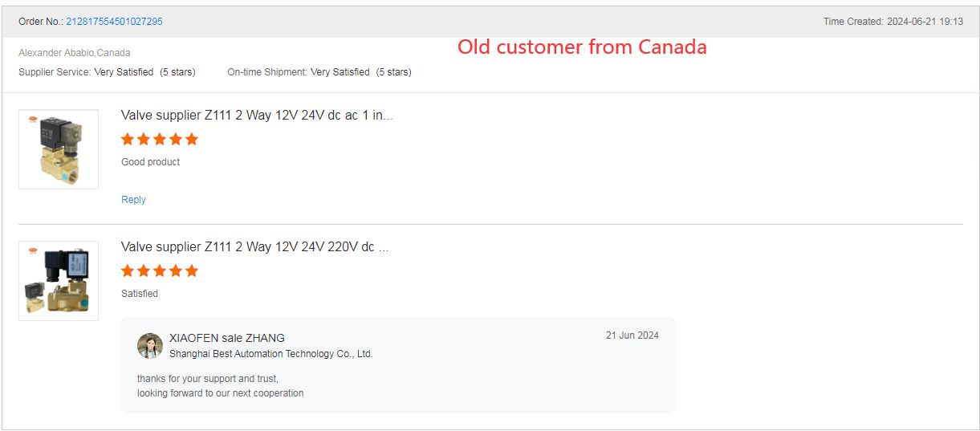Image resolution: width=980 pixels, height=431 pixels.
Task: Click third star of the Good product rating
Action: click(x=160, y=139)
